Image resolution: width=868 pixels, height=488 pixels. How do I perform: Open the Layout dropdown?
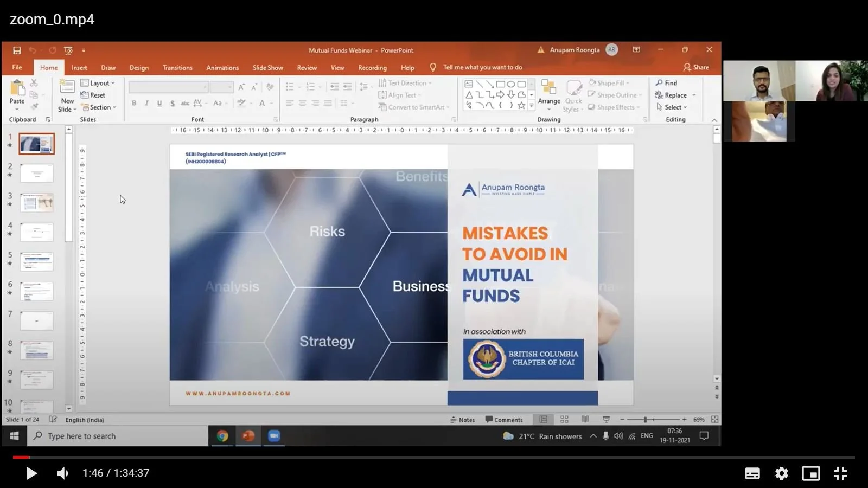(98, 83)
